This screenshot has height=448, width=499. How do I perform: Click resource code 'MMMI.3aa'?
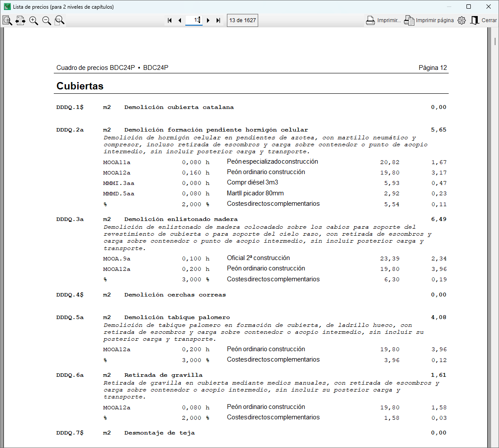119,183
